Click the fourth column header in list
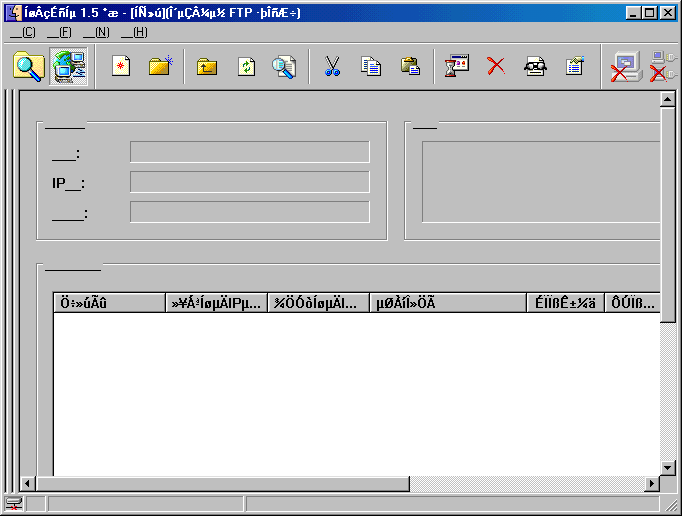 tap(447, 303)
